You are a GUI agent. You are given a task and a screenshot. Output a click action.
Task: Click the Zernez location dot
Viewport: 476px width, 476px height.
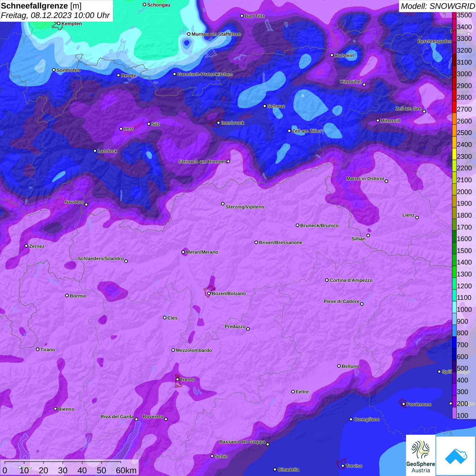pos(26,246)
